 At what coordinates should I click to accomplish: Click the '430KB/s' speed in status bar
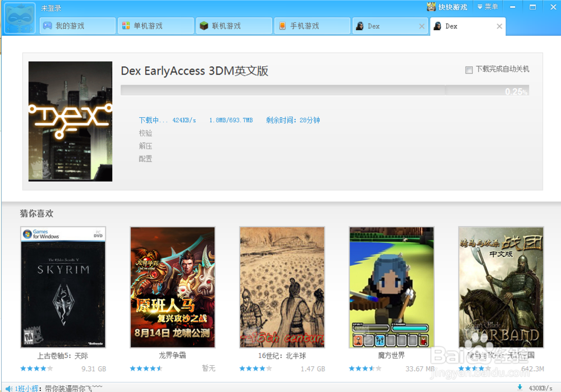click(x=541, y=388)
